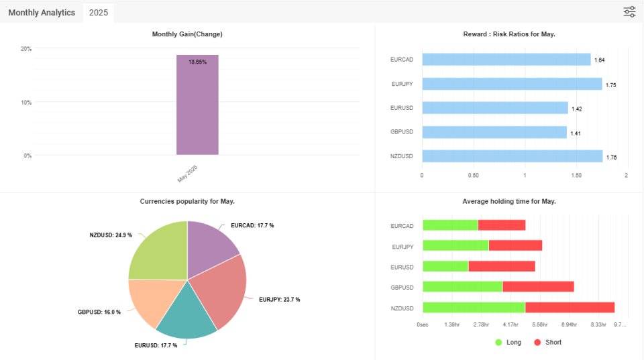Click the 18.65% gain value label
This screenshot has height=360, width=644.
pyautogui.click(x=197, y=62)
